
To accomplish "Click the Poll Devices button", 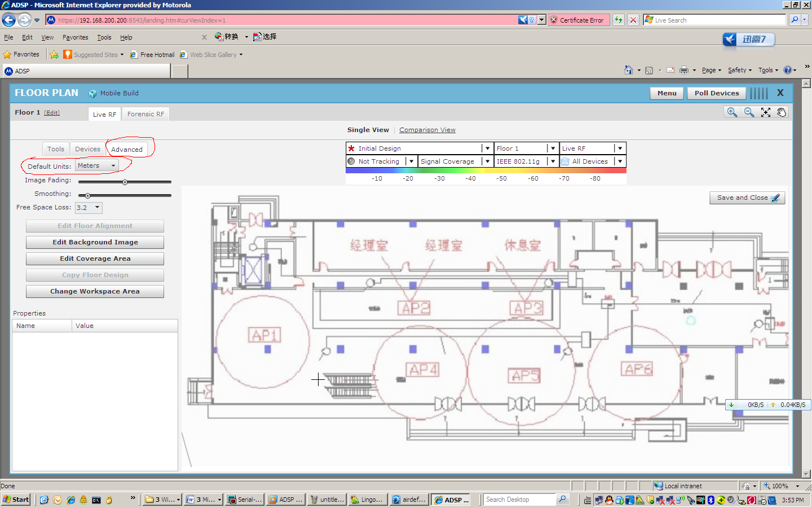I will pos(717,93).
